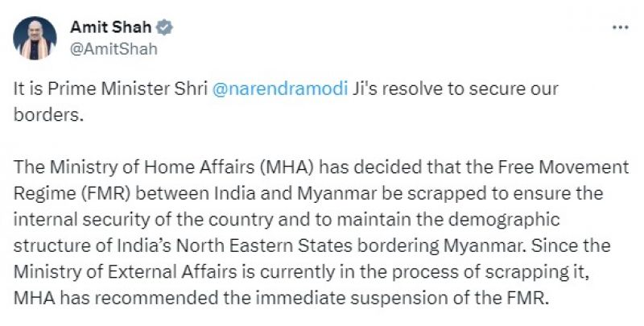Viewport: 644px width, 326px height.
Task: Click the blue verified badge
Action: 165,27
